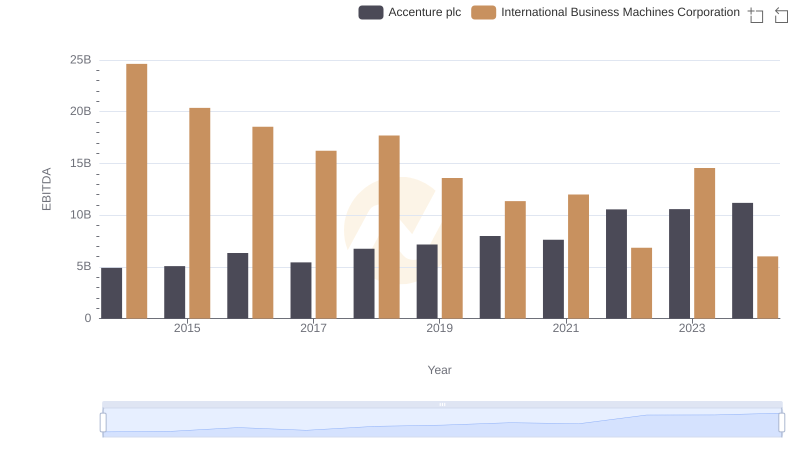Select the Accenture bar for 2020
This screenshot has height=461, width=800.
pos(490,277)
